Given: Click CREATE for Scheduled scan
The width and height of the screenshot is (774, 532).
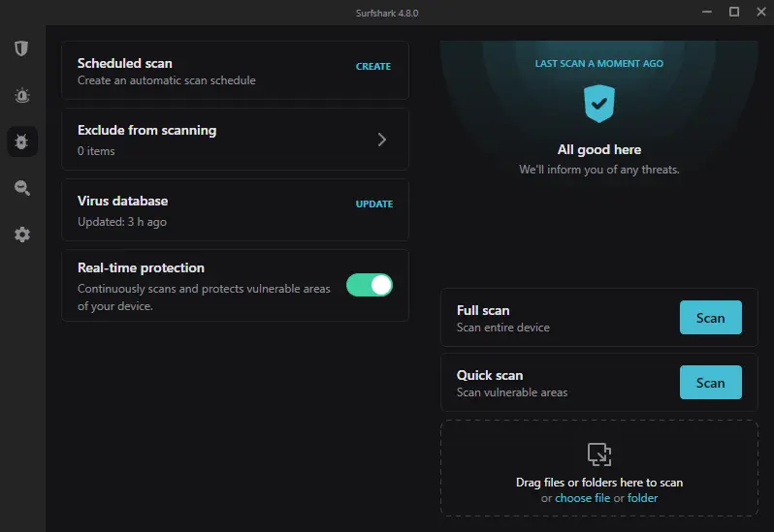Looking at the screenshot, I should click(373, 67).
